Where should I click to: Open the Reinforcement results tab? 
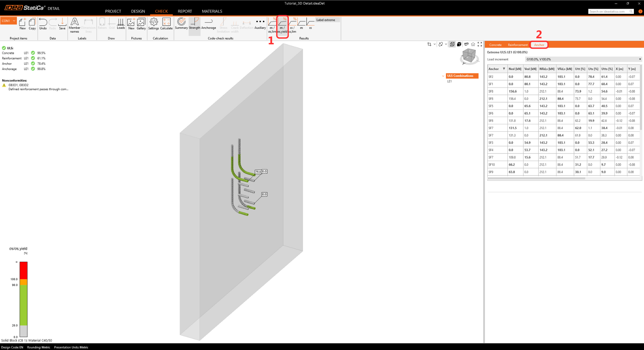coord(518,45)
